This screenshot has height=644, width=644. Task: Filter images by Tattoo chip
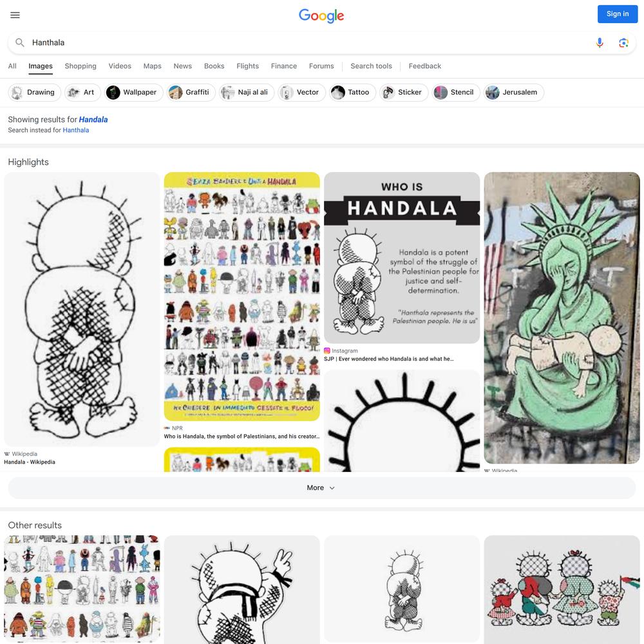352,92
